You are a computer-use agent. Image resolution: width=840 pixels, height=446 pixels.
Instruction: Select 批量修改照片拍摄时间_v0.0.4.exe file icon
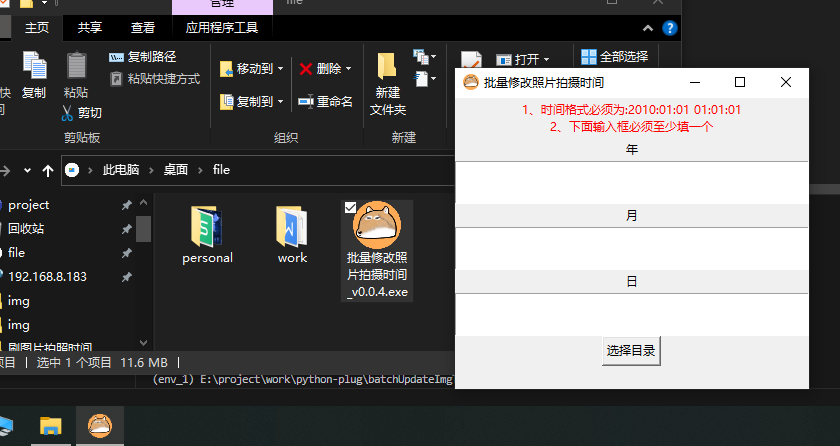click(x=377, y=225)
